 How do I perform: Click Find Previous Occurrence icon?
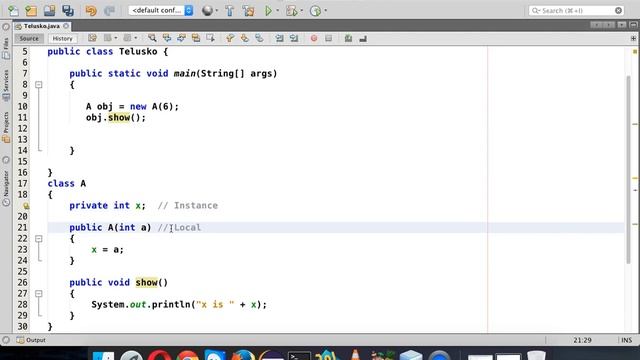tap(167, 38)
